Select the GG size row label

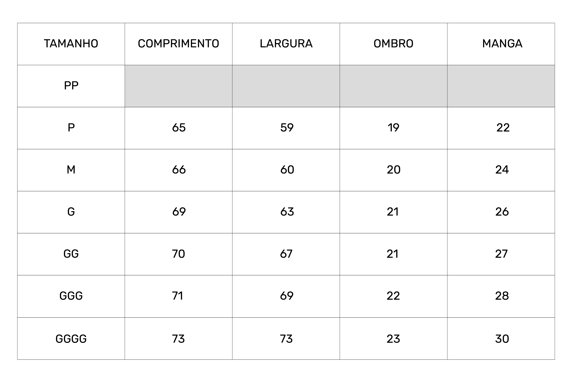(71, 254)
